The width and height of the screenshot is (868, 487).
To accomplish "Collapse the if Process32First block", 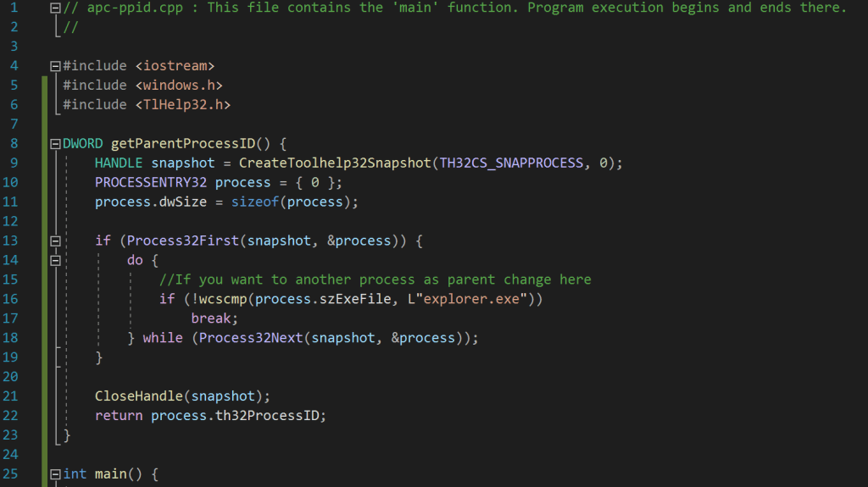I will [x=55, y=241].
